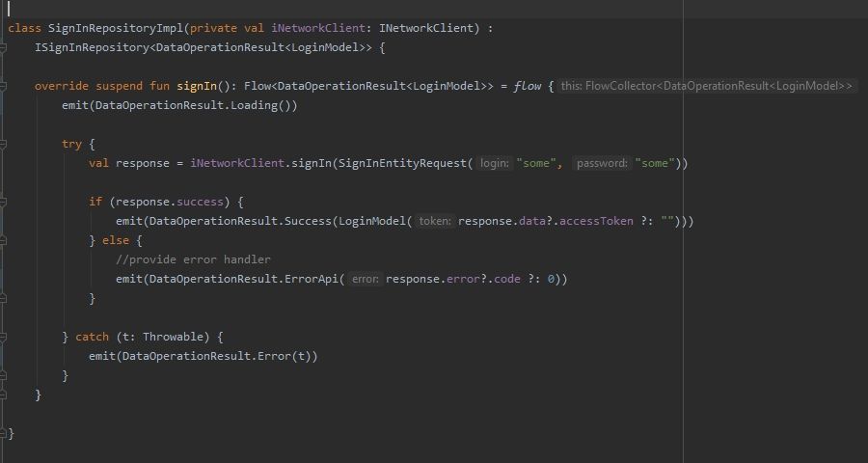Click the 'error:' parameter hint
Image resolution: width=868 pixels, height=463 pixels.
pos(365,279)
